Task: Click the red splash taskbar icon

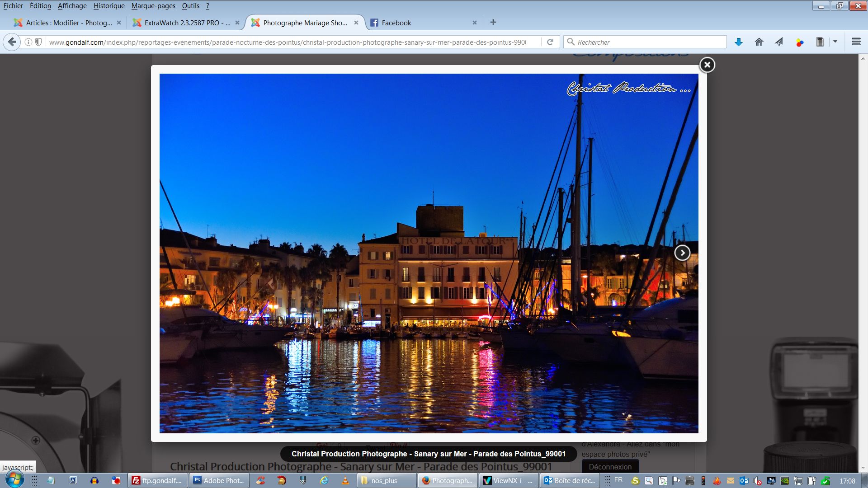Action: 116,480
